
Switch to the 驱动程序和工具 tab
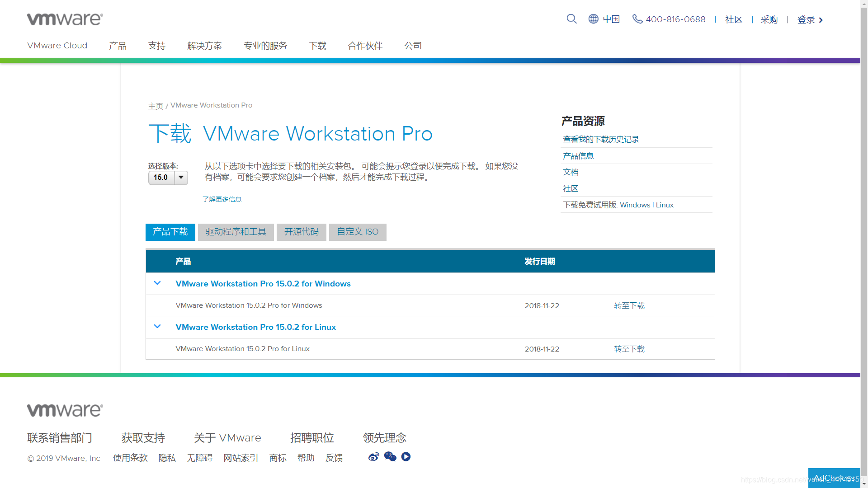pyautogui.click(x=236, y=232)
